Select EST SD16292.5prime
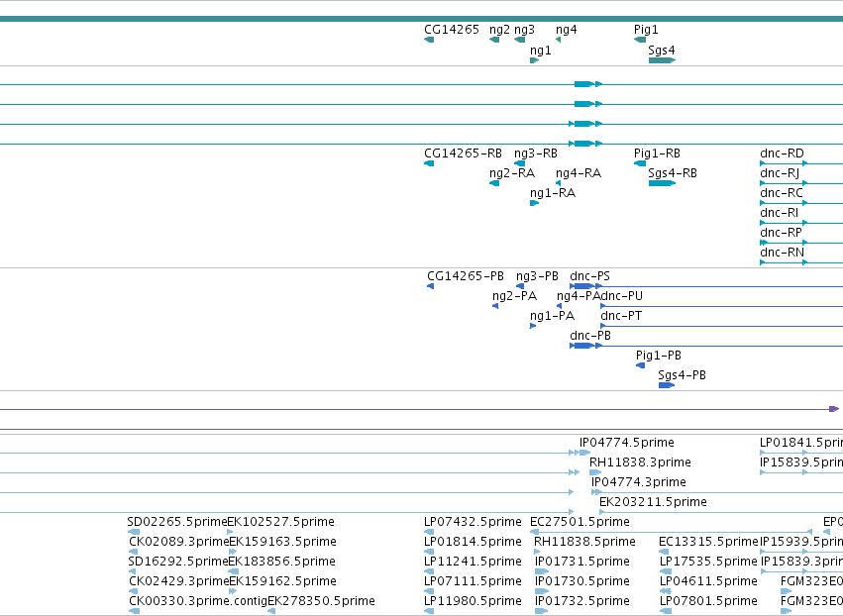 click(x=178, y=563)
